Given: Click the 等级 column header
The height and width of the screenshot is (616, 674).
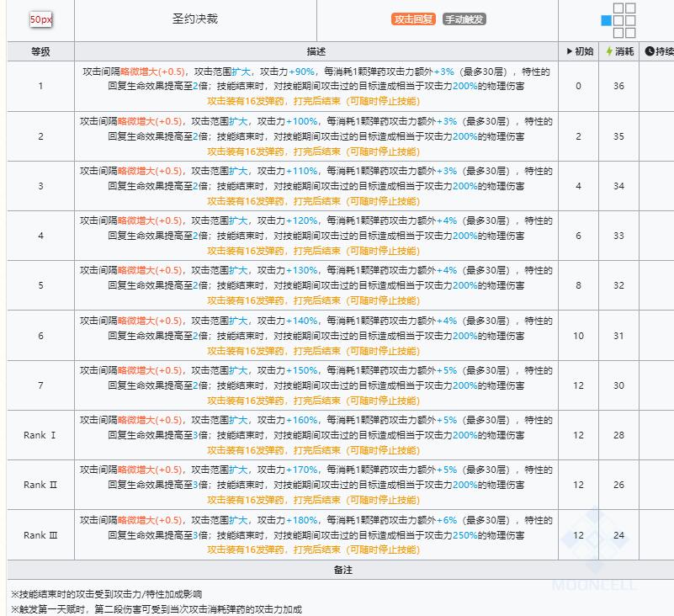Looking at the screenshot, I should pos(40,51).
